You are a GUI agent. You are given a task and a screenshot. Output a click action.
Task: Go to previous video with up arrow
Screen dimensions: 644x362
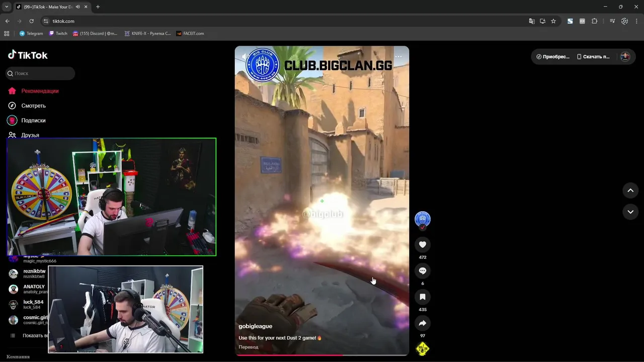pyautogui.click(x=630, y=191)
